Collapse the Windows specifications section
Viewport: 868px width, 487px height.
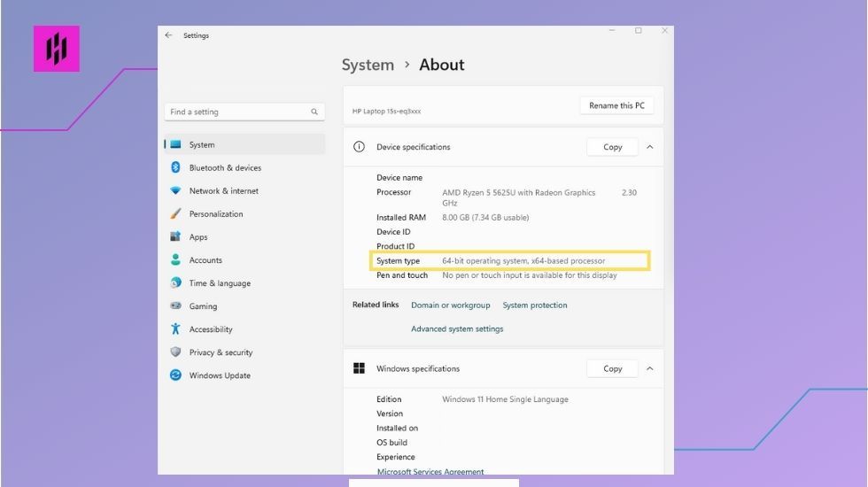coord(650,368)
